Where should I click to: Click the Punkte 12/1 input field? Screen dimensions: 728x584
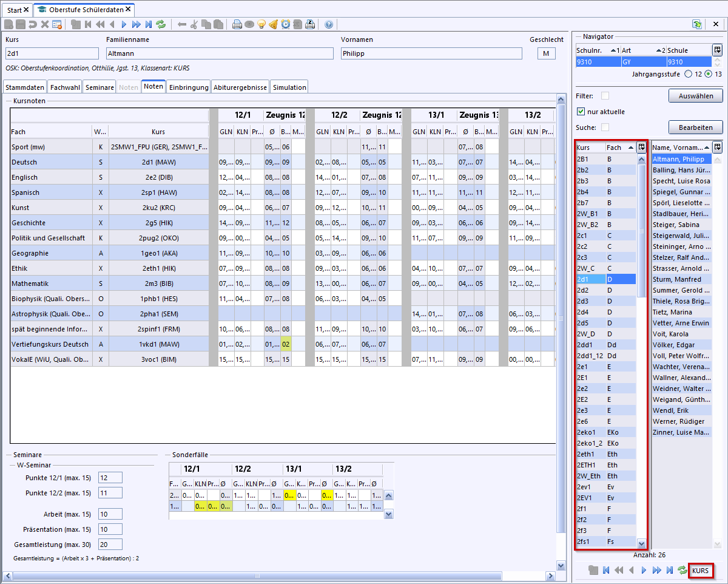click(110, 478)
